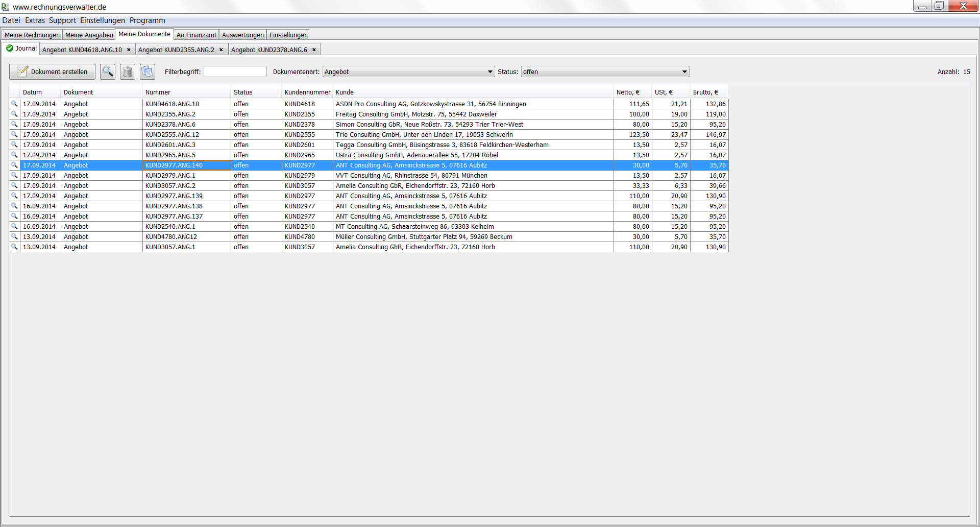980x527 pixels.
Task: Open the Extras menu
Action: click(35, 20)
